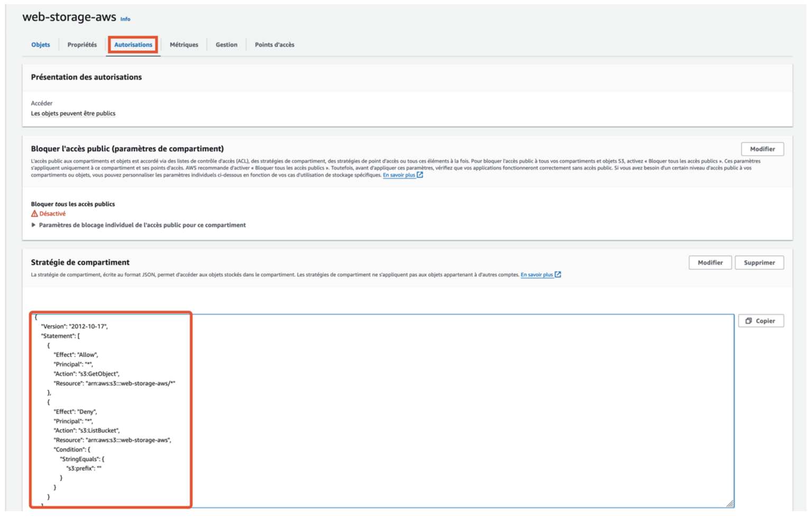Open the Gestion tab
This screenshot has width=812, height=517.
pos(226,44)
